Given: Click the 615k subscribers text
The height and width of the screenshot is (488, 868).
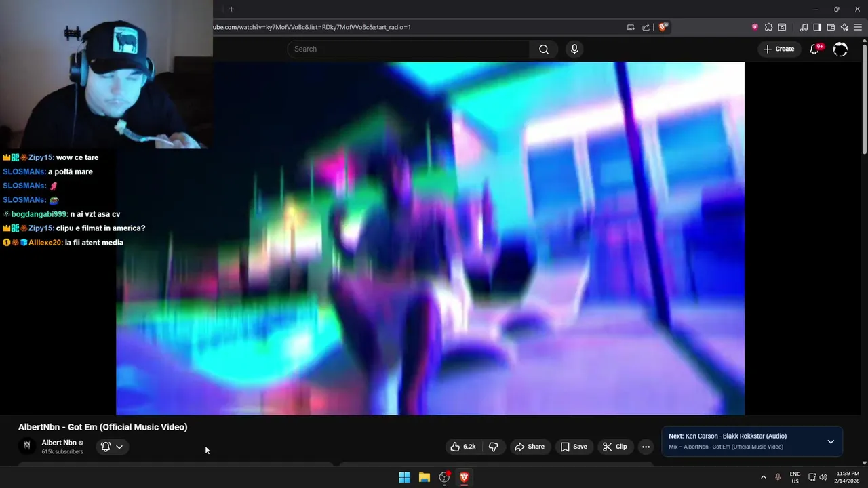Looking at the screenshot, I should (62, 452).
